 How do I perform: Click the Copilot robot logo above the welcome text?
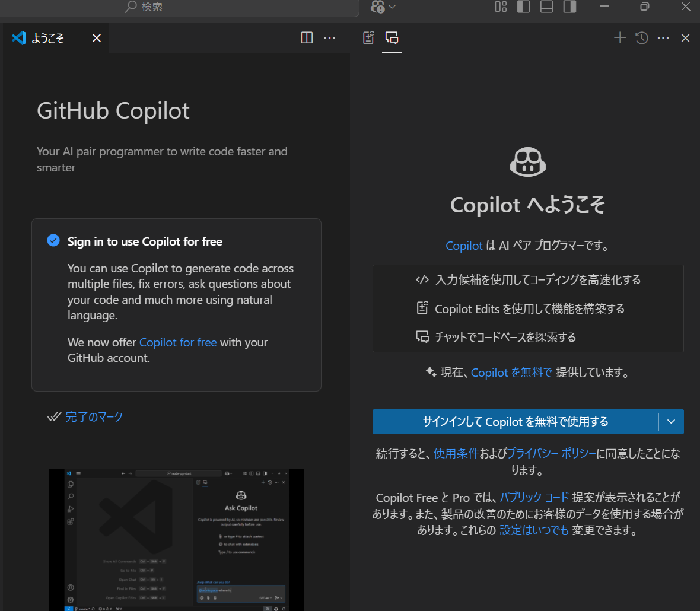click(527, 161)
